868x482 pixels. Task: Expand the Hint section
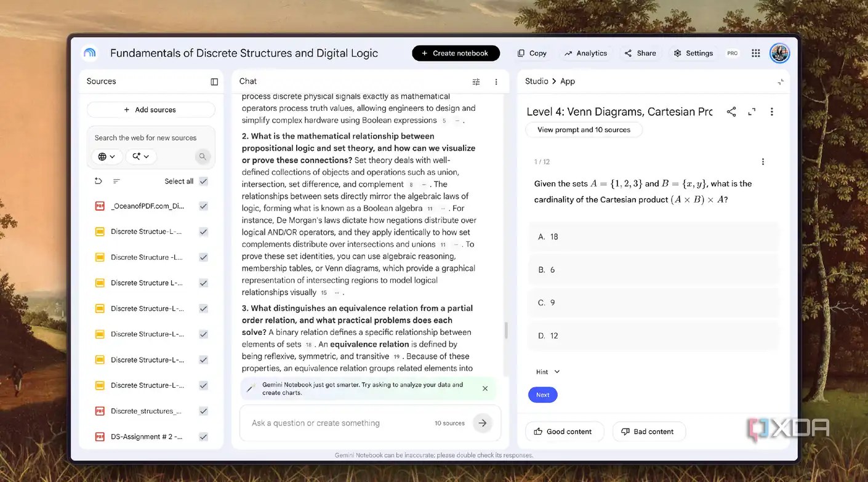pos(547,372)
